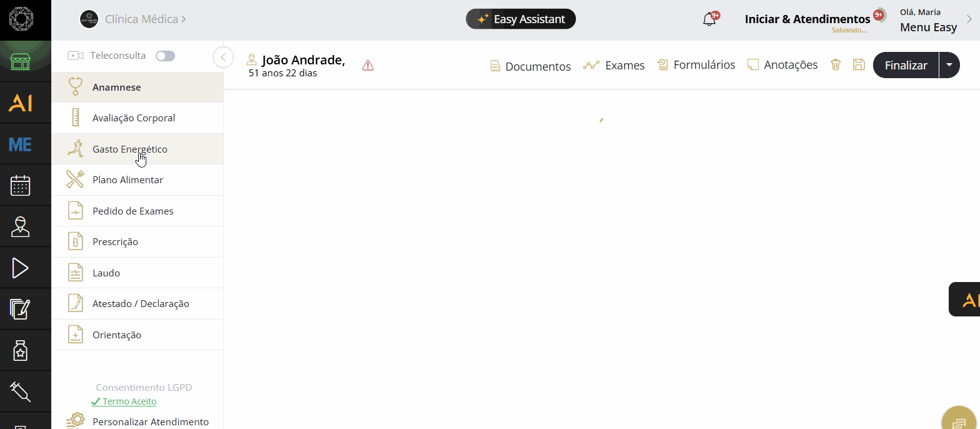980x429 pixels.
Task: Click the Finalizar button
Action: [x=906, y=65]
